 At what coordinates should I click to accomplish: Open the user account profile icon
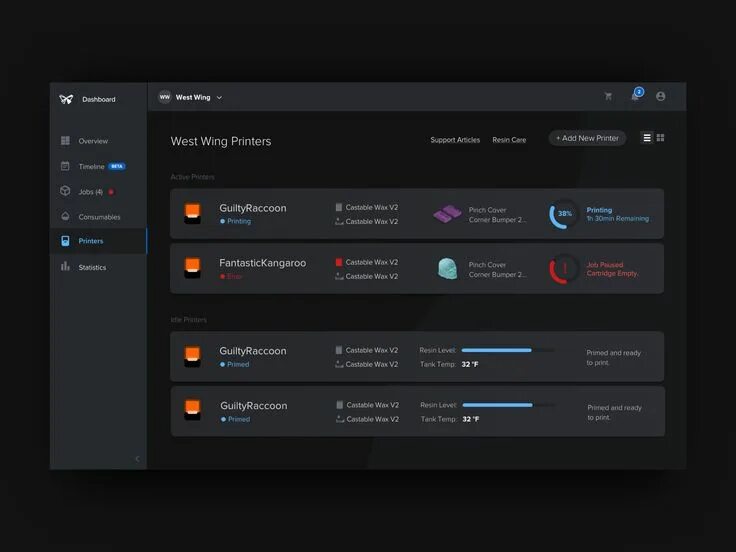click(x=660, y=96)
